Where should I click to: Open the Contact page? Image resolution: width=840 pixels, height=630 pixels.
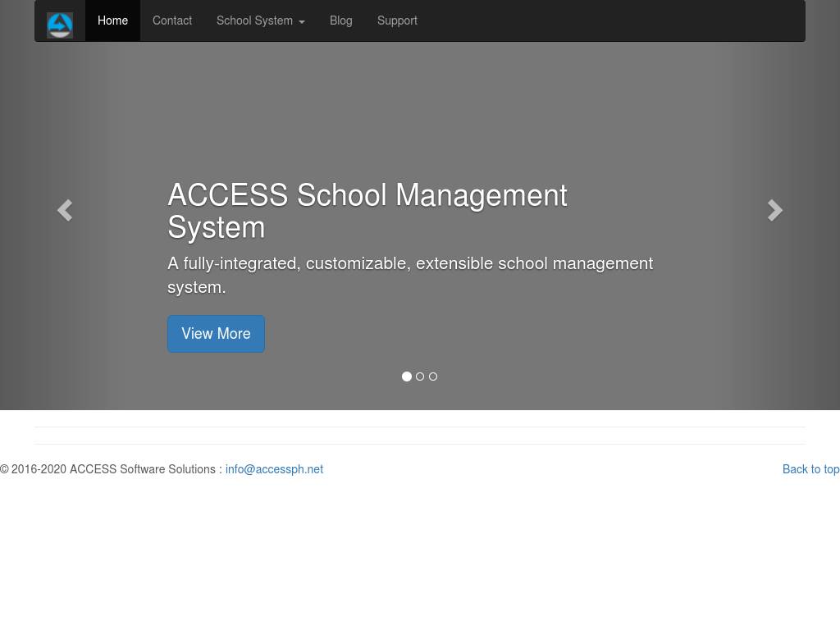(x=172, y=21)
